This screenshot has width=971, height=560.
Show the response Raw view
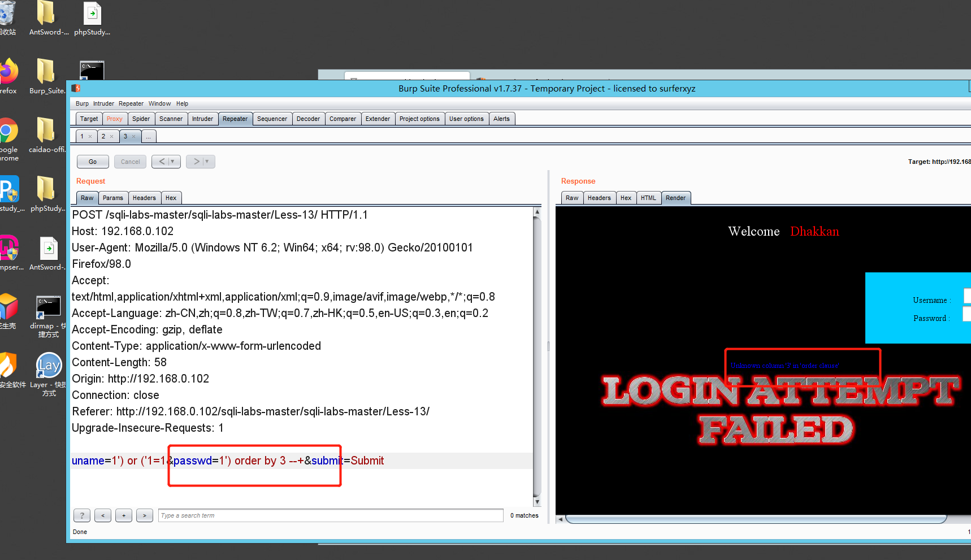(572, 198)
